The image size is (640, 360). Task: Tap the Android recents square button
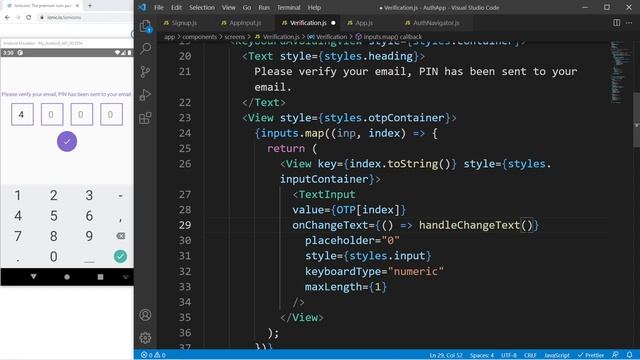tap(100, 277)
